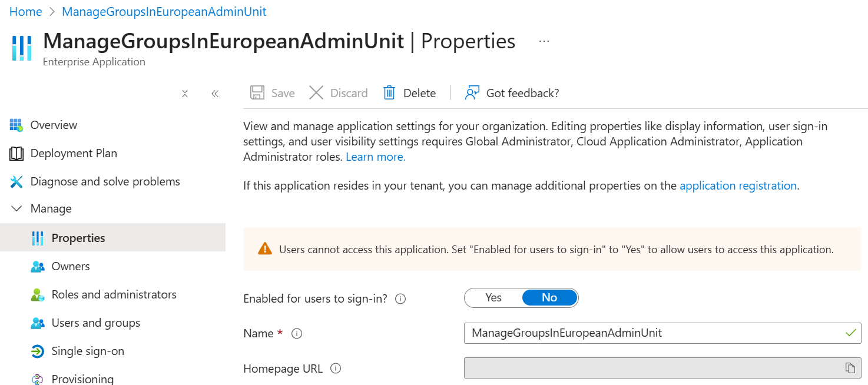Collapse the sidebar with double chevron
Image resolution: width=868 pixels, height=385 pixels.
pyautogui.click(x=215, y=94)
